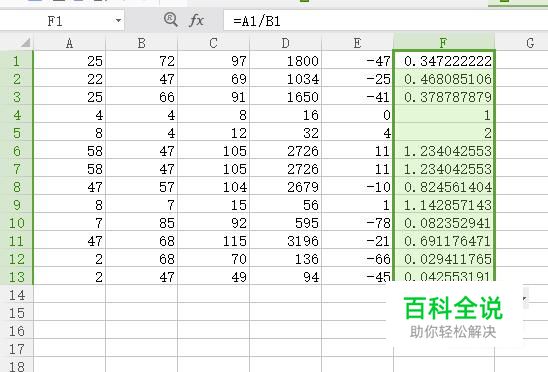Select row 8 header
Viewport: 548px width, 372px height.
click(16, 187)
